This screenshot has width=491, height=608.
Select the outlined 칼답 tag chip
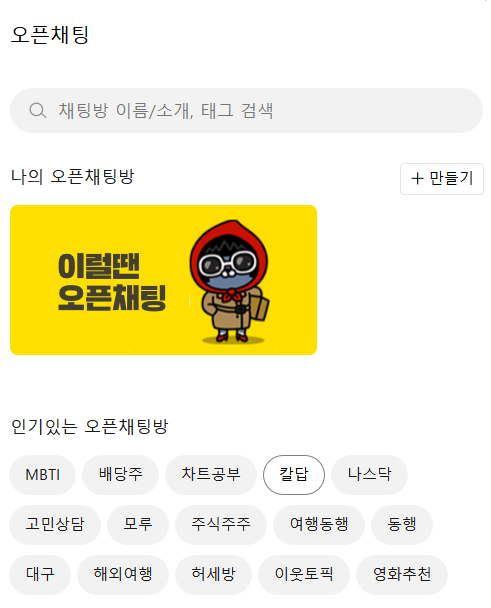click(294, 475)
